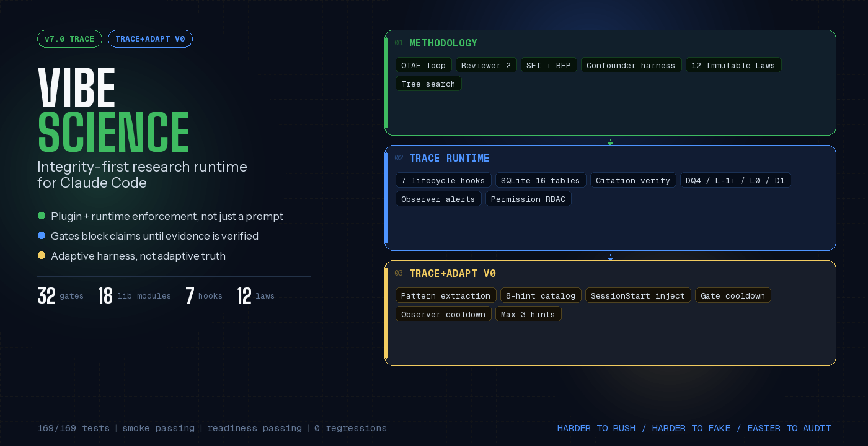Click the v7.0 TRACE badge
Screen dimensions: 868x446
tap(69, 39)
